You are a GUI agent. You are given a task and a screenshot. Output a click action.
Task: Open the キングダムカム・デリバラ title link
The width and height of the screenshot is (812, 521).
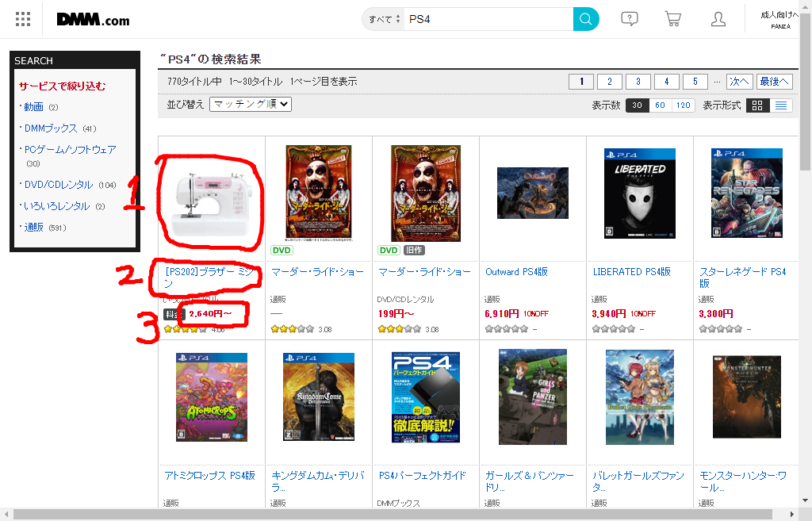pos(318,481)
